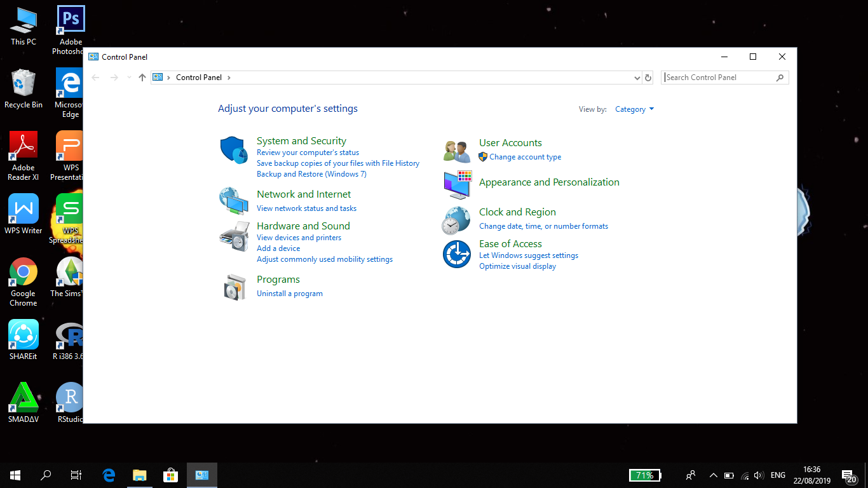
Task: Open Backup and Restore (Windows 7) link
Action: coord(311,174)
